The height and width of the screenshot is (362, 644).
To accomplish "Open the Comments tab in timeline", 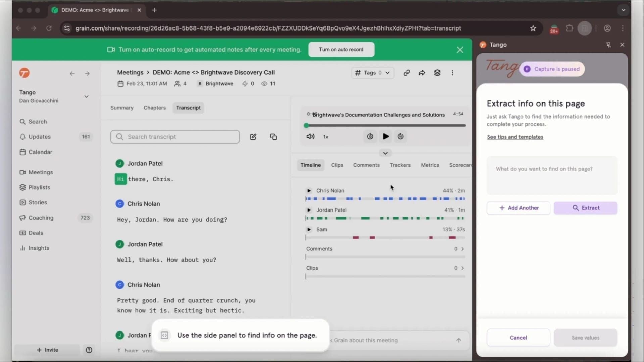I will coord(366,165).
